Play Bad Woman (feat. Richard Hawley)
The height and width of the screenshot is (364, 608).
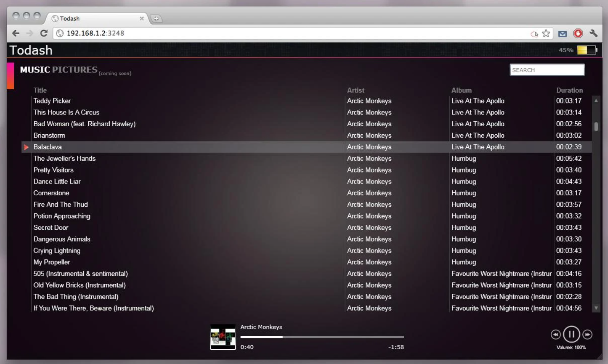click(84, 124)
